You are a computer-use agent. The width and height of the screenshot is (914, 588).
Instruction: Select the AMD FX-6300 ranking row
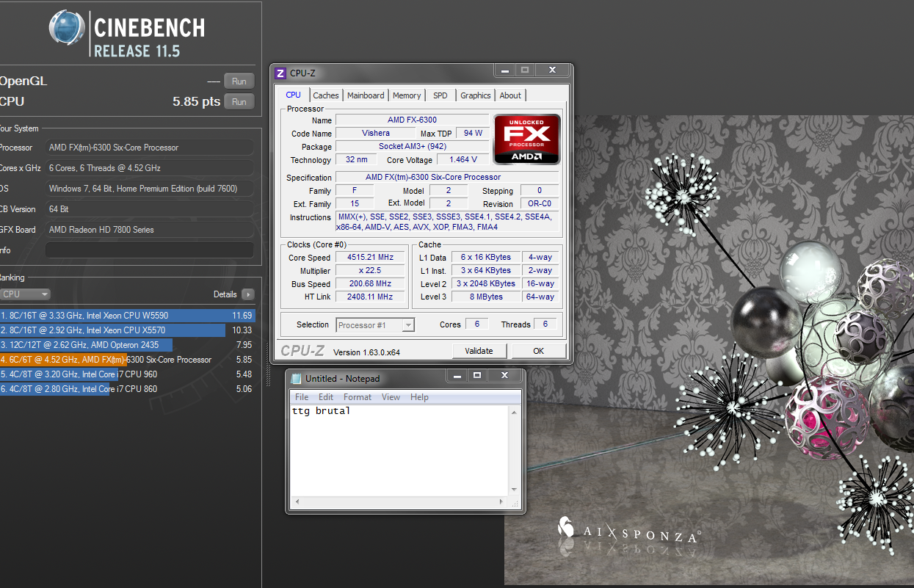click(x=127, y=360)
